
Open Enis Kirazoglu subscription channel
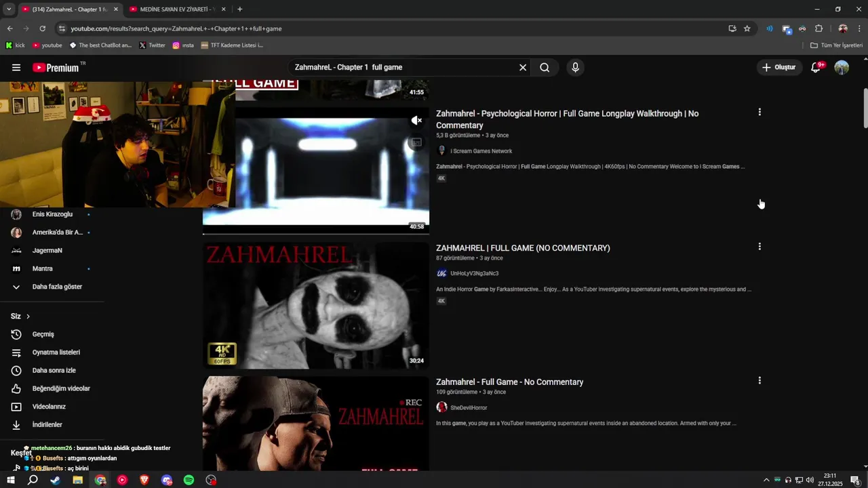tap(52, 214)
